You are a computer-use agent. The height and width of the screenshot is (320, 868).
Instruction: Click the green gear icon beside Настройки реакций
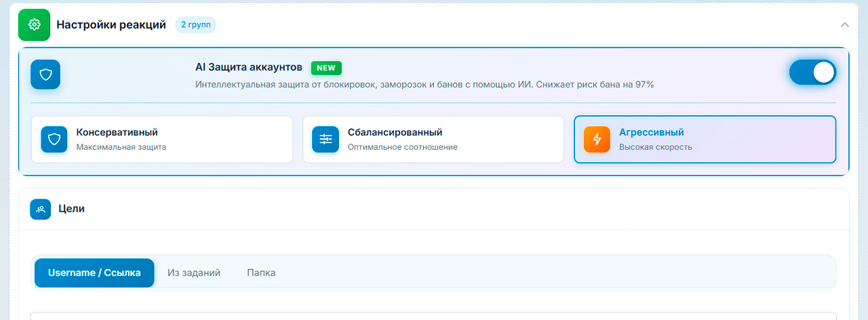(x=34, y=25)
